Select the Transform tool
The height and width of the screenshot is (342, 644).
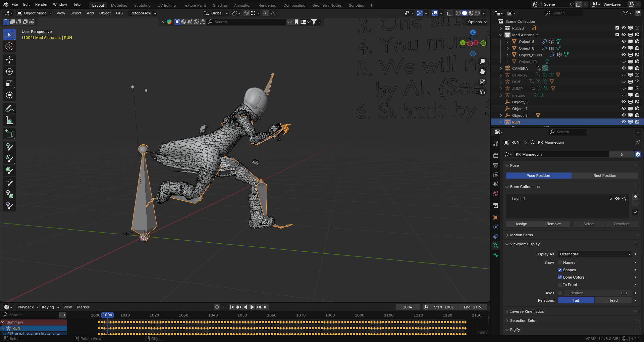pos(9,95)
